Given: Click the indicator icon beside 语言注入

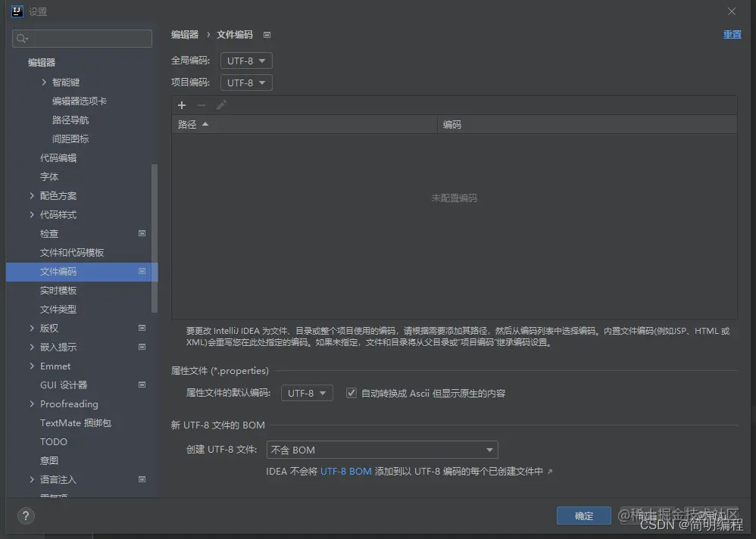Looking at the screenshot, I should pyautogui.click(x=142, y=479).
